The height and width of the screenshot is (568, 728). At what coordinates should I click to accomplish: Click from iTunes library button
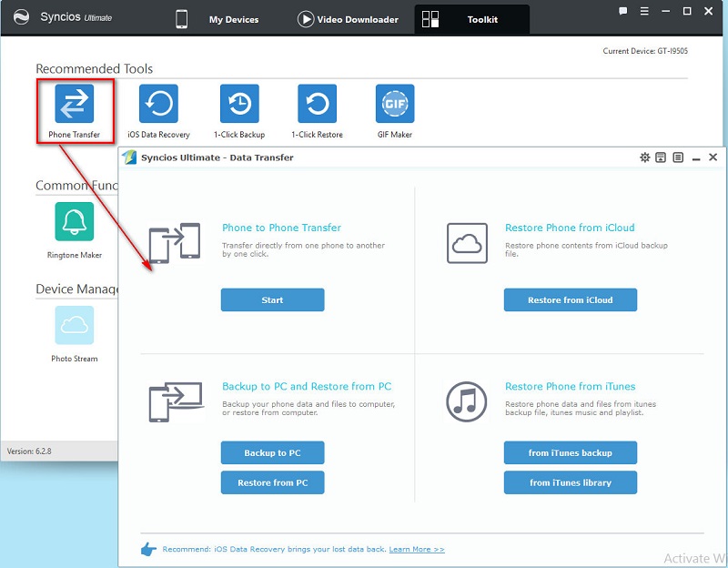(x=571, y=482)
